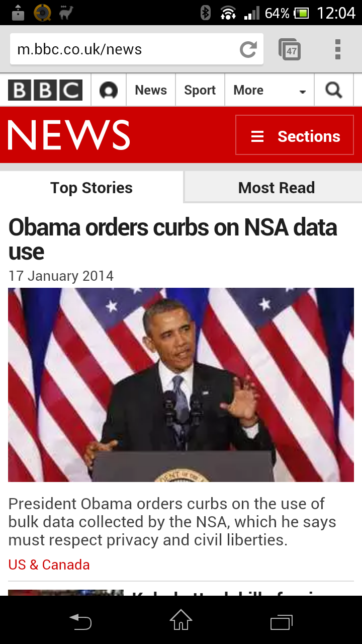
Task: Open the browser three-dot overflow menu
Action: point(338,49)
